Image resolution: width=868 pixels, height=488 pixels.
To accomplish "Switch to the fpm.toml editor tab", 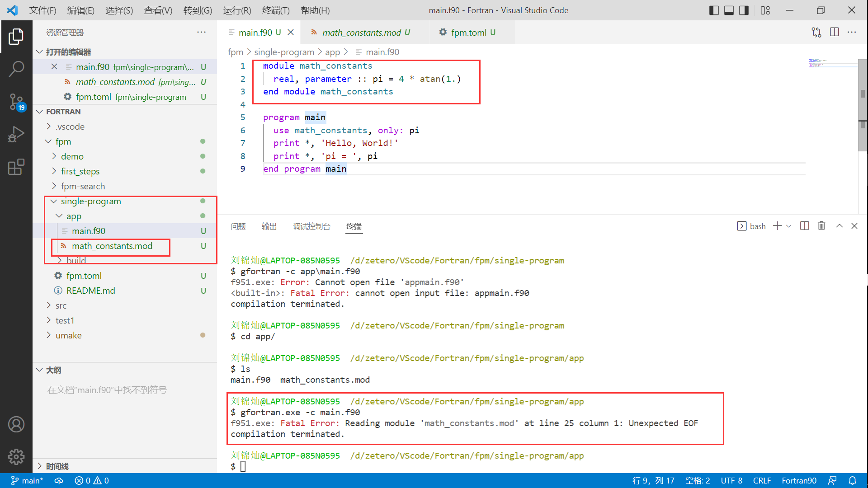I will (469, 32).
